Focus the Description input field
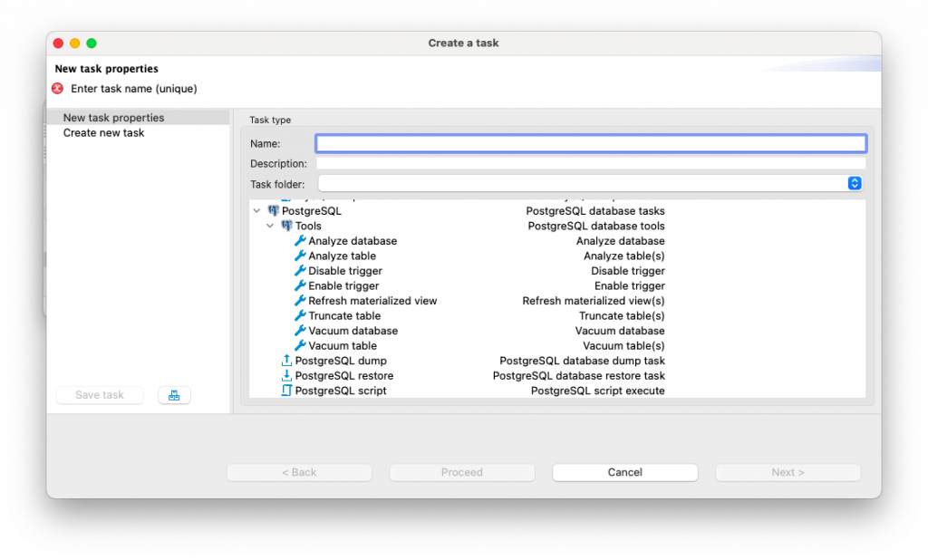This screenshot has height=560, width=928. [x=591, y=163]
